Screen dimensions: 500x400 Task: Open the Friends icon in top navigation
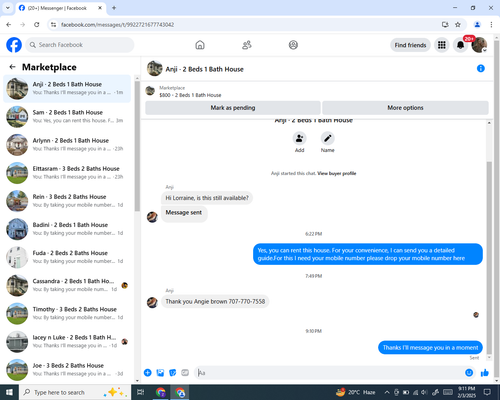(247, 45)
